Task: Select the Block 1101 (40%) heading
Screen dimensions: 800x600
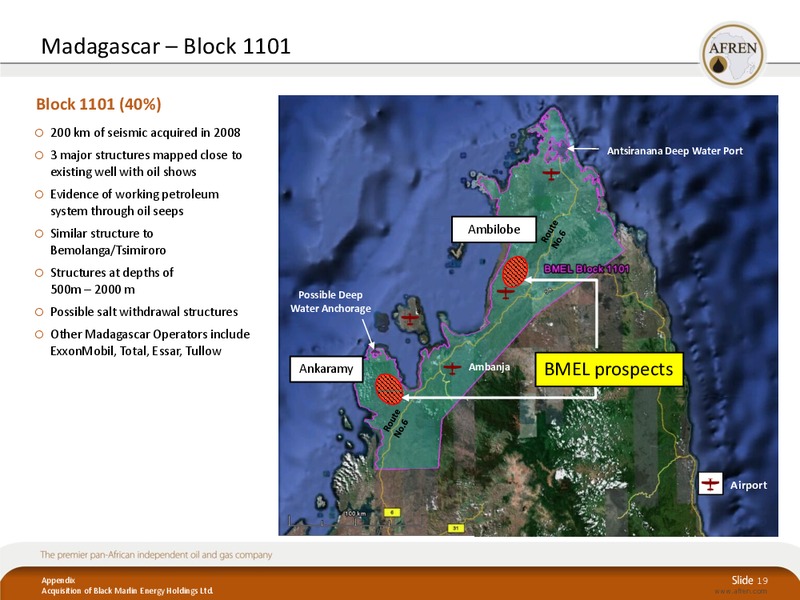Action: coord(98,104)
